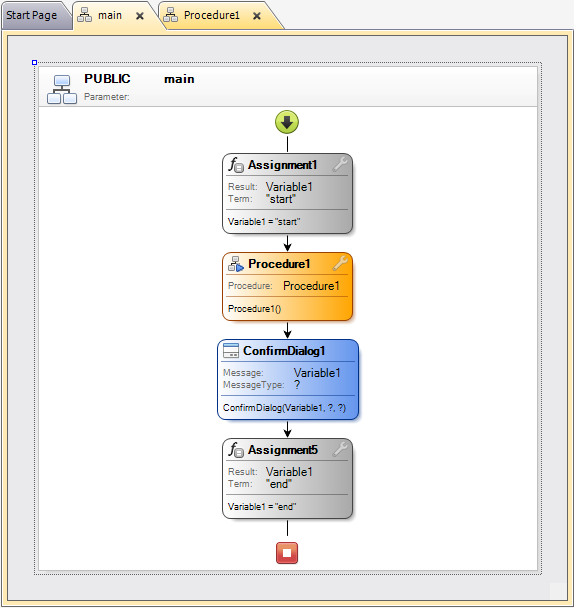Open the wrench settings on Procedure1 block
The width and height of the screenshot is (574, 608).
(x=340, y=263)
